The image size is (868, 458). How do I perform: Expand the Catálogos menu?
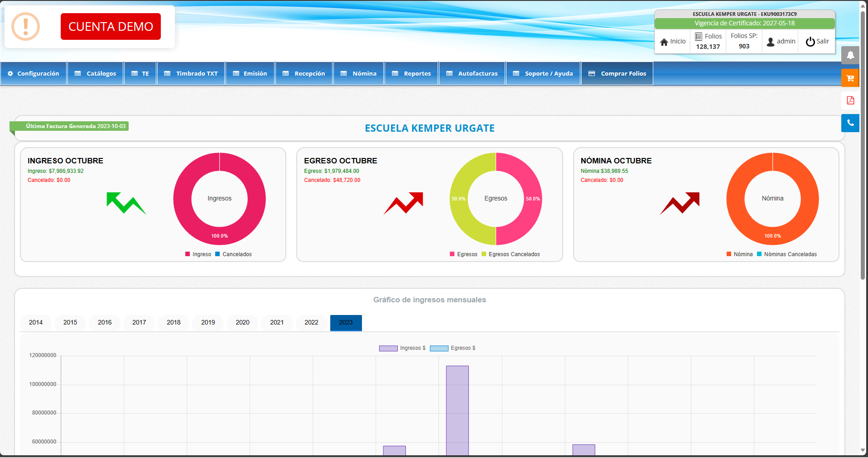(96, 73)
